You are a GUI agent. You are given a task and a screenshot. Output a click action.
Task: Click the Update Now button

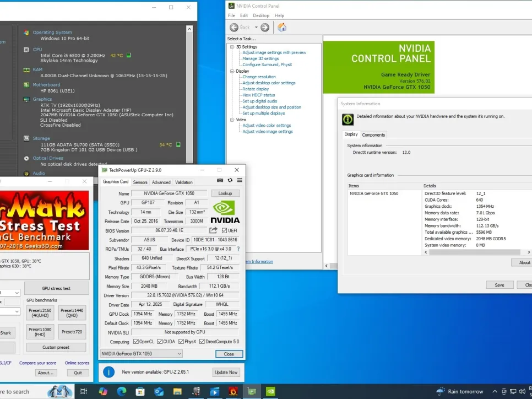[226, 372]
